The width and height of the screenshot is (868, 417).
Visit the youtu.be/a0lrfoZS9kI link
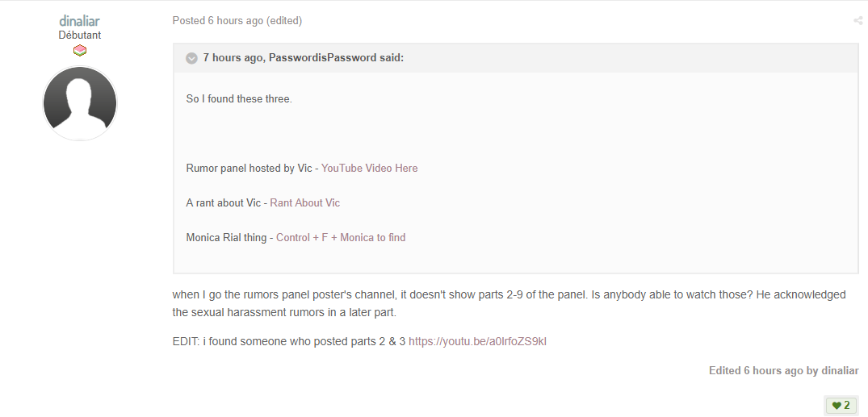(478, 342)
